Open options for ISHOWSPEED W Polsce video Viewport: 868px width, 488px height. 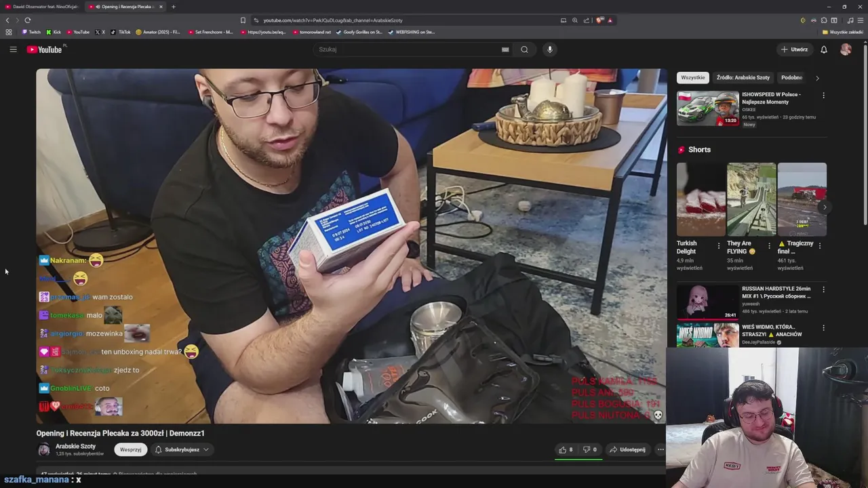823,96
